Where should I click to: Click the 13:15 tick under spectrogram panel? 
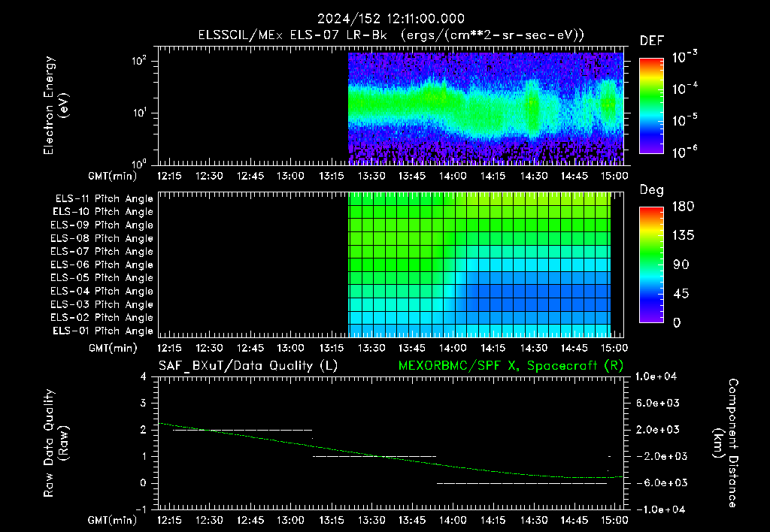coord(331,176)
